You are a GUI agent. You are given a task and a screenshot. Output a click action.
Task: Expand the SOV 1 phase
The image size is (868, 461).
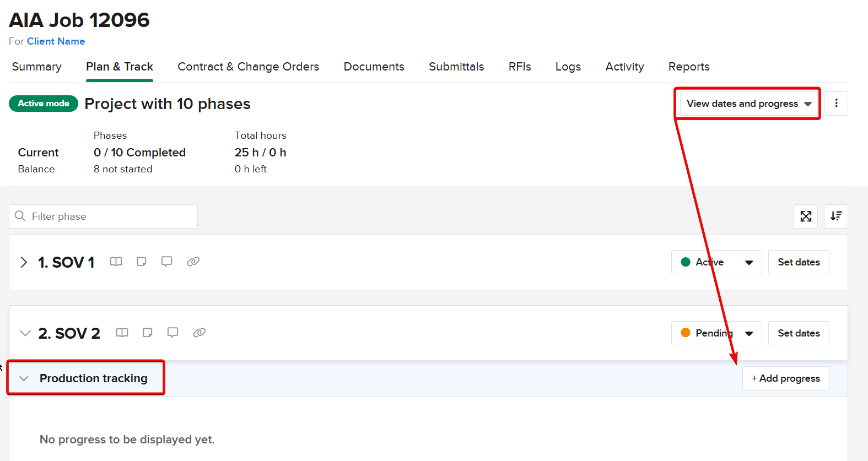point(24,262)
